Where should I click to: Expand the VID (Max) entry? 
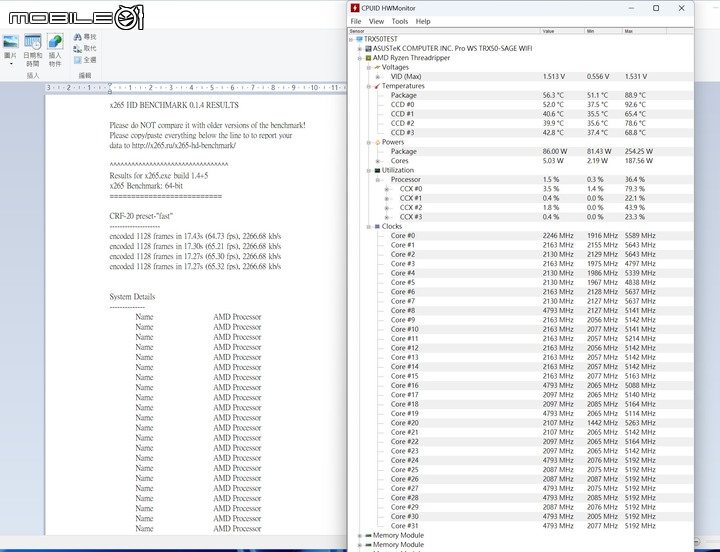[377, 77]
